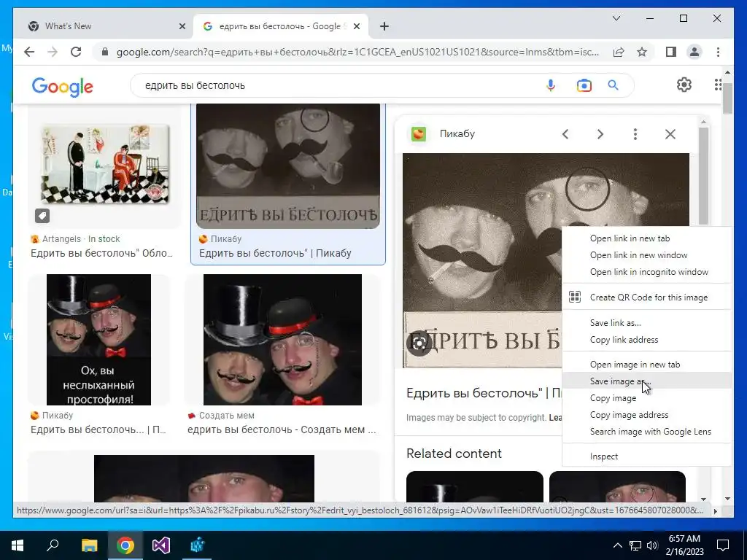Click the page vertical scrollbar thumb
The image size is (747, 560).
point(727,98)
